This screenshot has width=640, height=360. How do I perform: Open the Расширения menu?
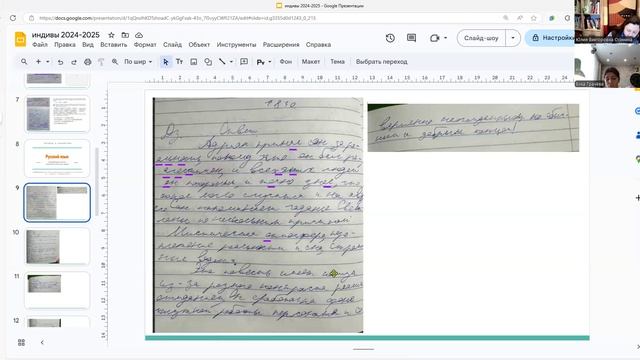(x=281, y=44)
